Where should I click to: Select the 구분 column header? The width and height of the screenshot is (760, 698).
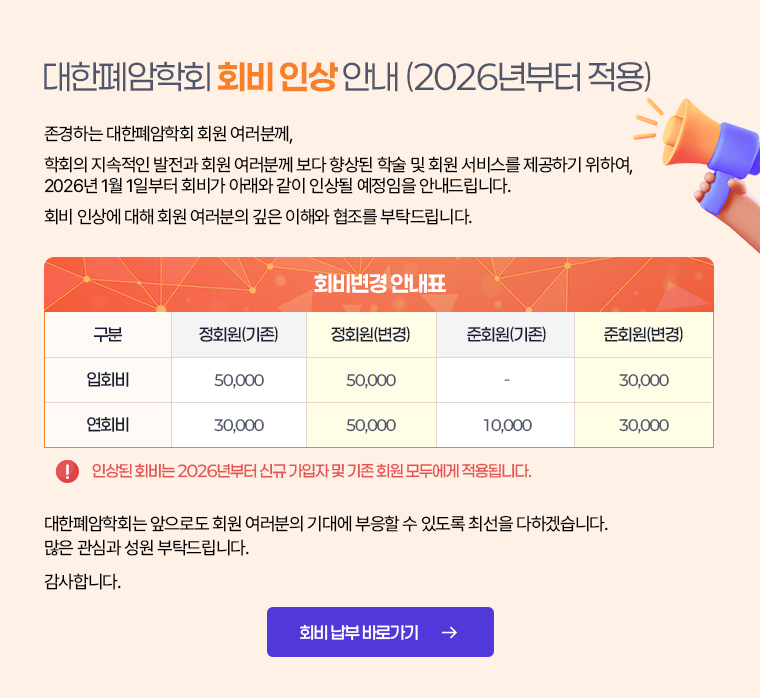tap(108, 335)
